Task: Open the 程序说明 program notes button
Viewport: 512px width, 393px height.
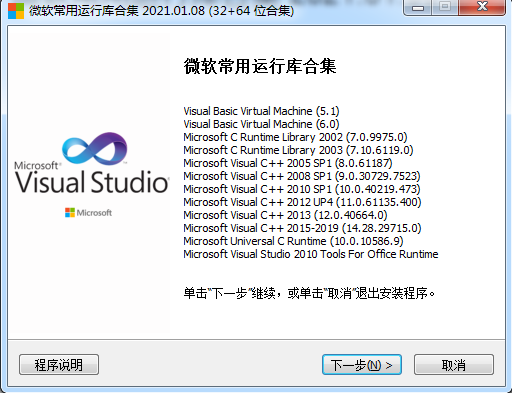Action: click(59, 365)
